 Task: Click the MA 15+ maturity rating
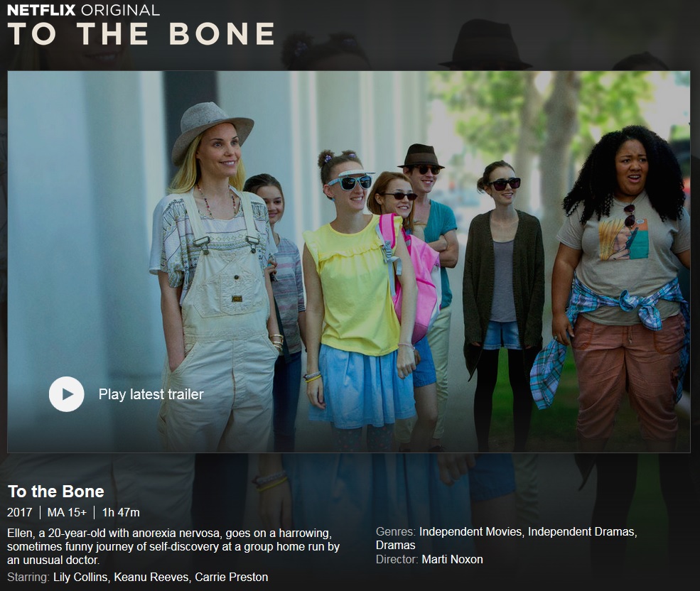(x=67, y=512)
